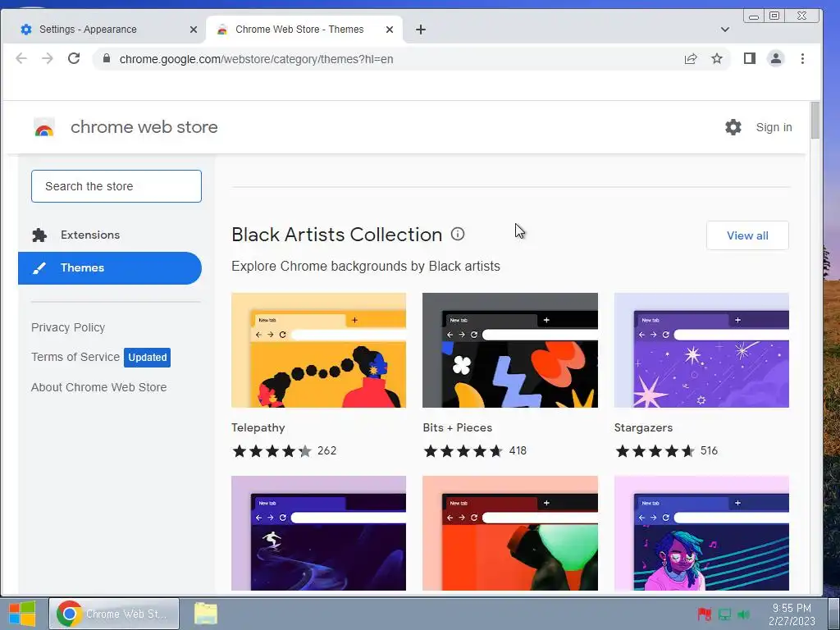The width and height of the screenshot is (840, 630).
Task: Click the browser forward arrow
Action: tap(47, 58)
